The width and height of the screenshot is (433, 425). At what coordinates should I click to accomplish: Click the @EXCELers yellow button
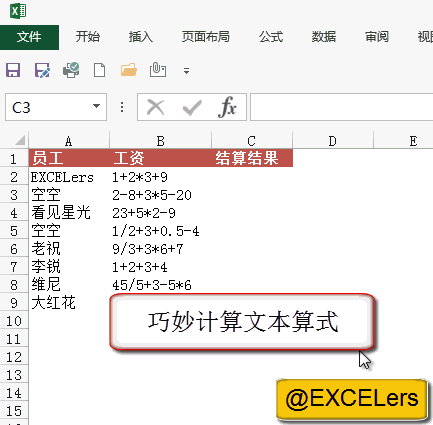(x=352, y=399)
